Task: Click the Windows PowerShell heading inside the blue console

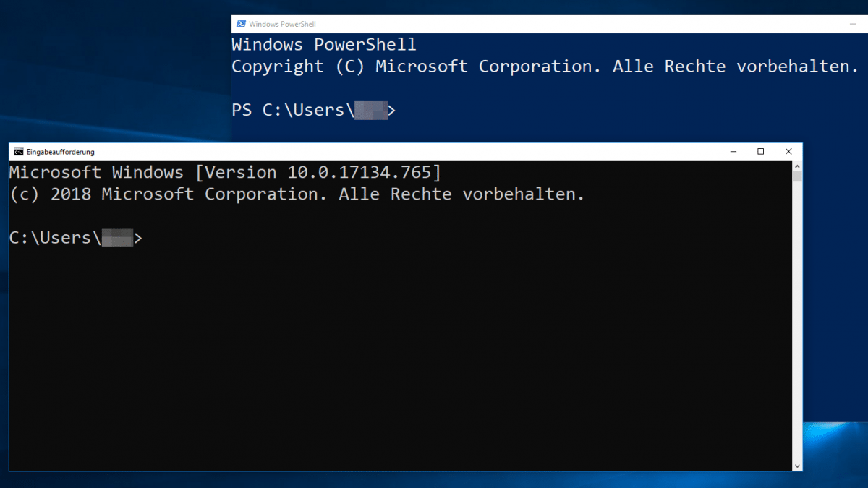Action: 323,45
